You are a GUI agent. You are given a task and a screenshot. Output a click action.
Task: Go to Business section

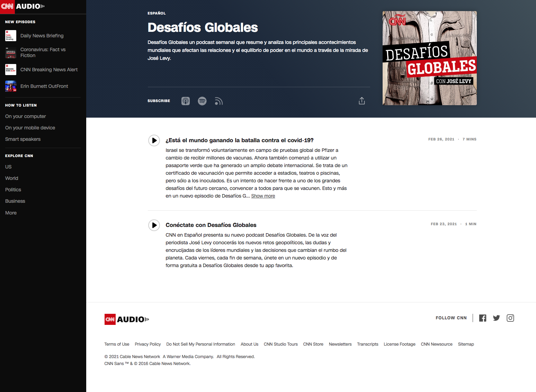tap(15, 201)
